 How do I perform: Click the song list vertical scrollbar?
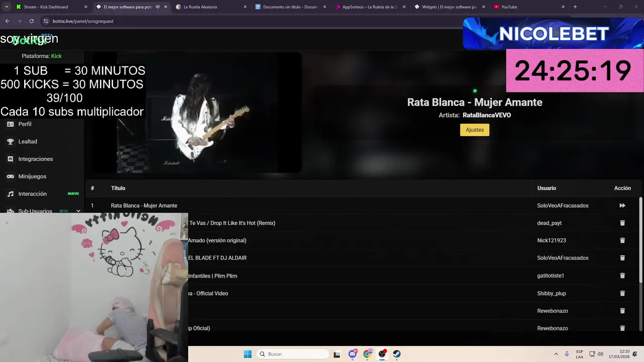click(x=640, y=240)
